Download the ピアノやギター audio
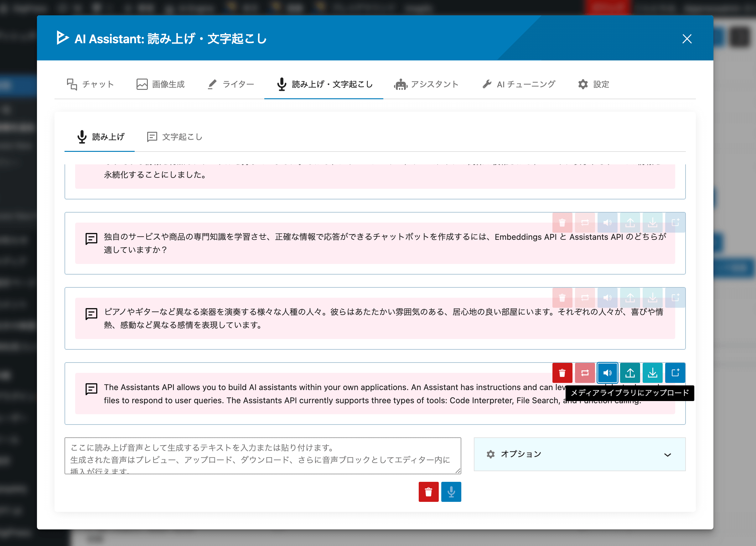 click(653, 298)
